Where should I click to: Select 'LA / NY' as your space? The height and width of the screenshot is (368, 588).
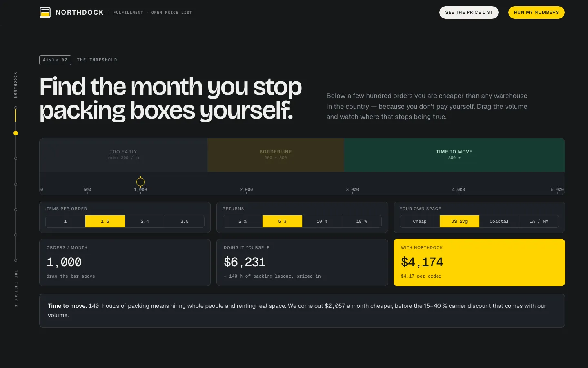539,221
